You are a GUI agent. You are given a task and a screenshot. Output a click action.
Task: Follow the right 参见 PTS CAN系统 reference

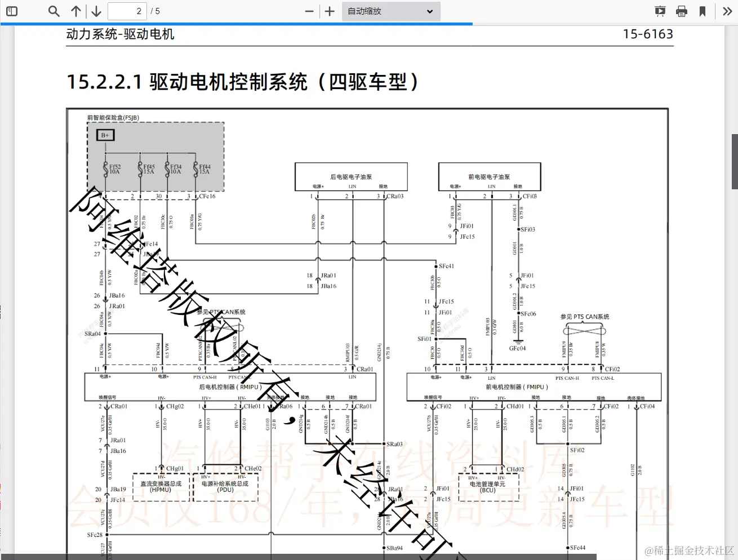click(584, 317)
